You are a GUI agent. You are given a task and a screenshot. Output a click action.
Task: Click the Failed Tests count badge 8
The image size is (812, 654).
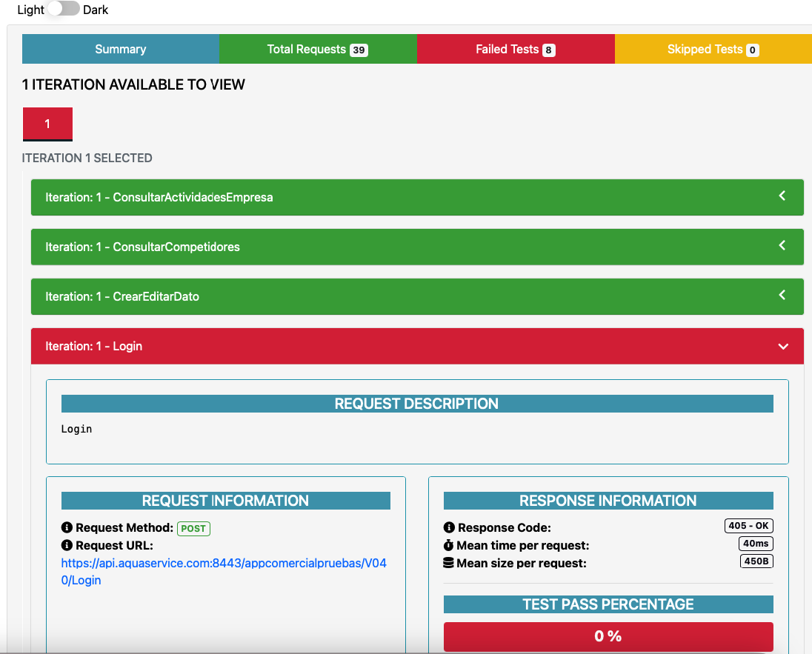click(548, 50)
